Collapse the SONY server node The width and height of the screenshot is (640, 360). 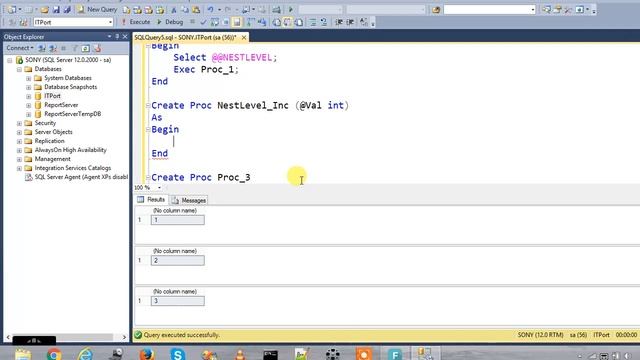[10, 60]
